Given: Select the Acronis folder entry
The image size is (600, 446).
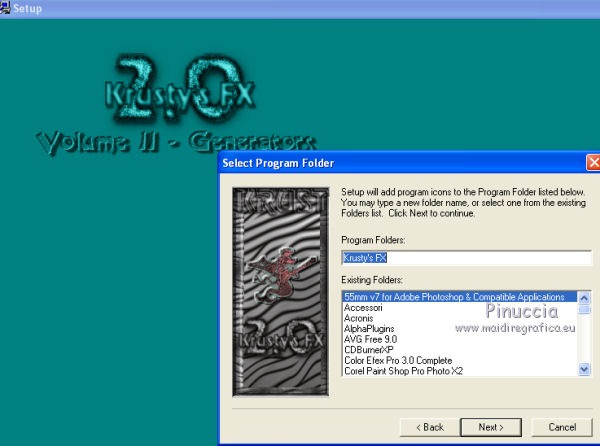Looking at the screenshot, I should [x=460, y=318].
